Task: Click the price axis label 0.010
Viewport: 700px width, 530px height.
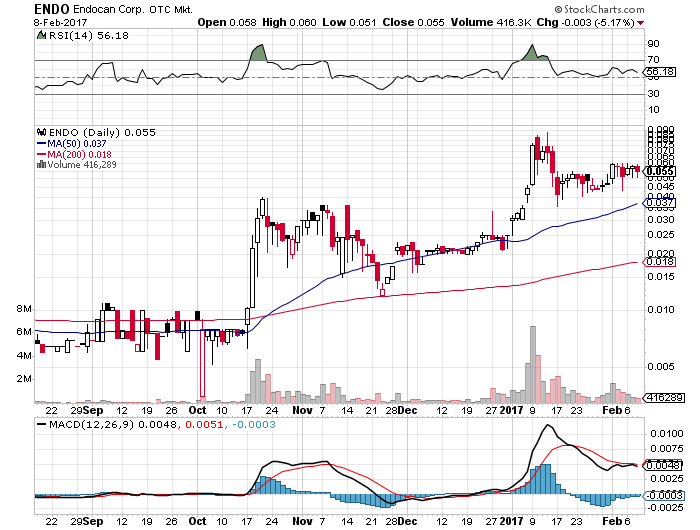Action: pos(661,310)
